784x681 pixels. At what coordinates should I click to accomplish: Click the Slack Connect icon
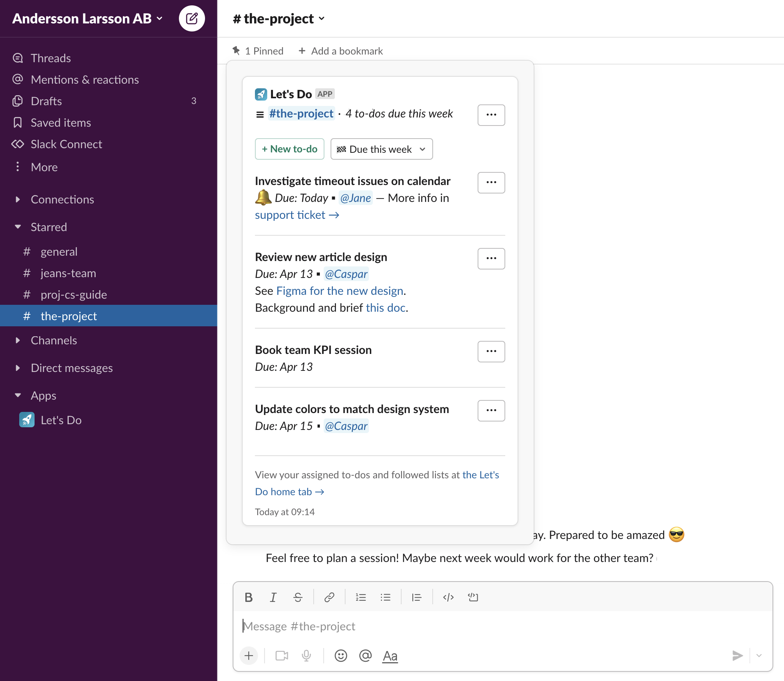(x=18, y=143)
